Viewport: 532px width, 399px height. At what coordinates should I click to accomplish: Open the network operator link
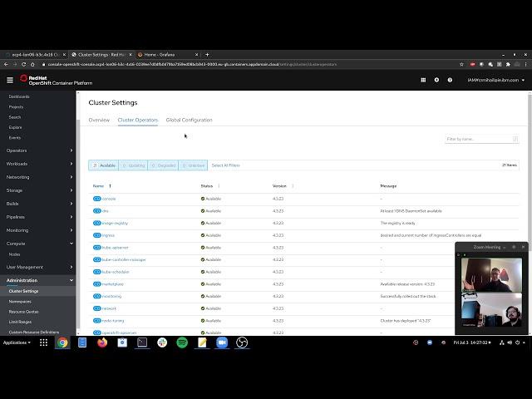[x=109, y=308]
